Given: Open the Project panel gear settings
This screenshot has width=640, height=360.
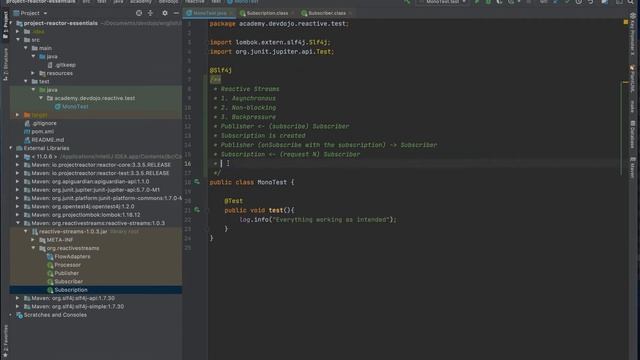Looking at the screenshot, I should [x=165, y=13].
